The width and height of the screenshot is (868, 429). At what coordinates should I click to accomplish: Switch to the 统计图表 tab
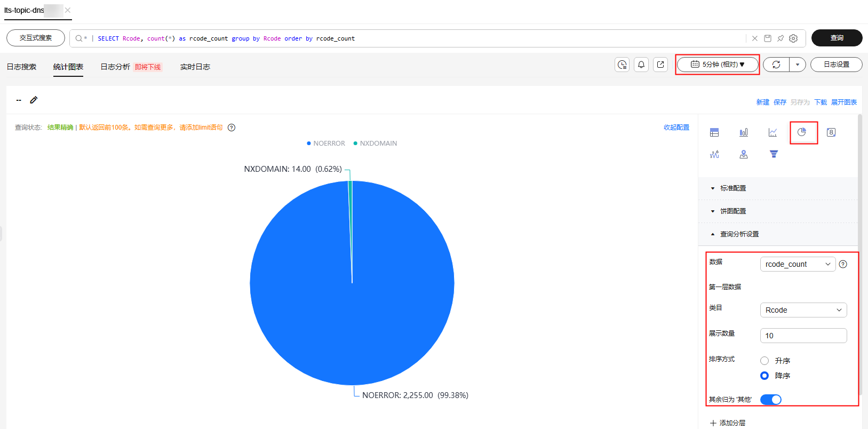click(68, 67)
